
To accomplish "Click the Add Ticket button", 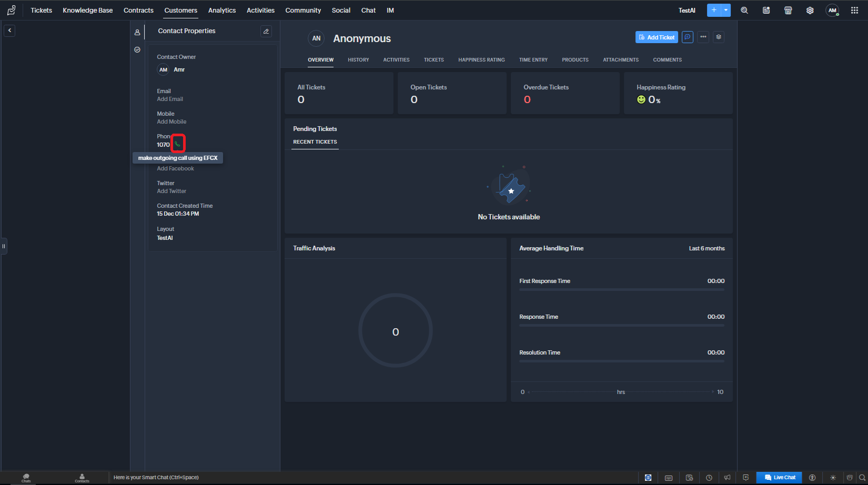I will (x=657, y=37).
